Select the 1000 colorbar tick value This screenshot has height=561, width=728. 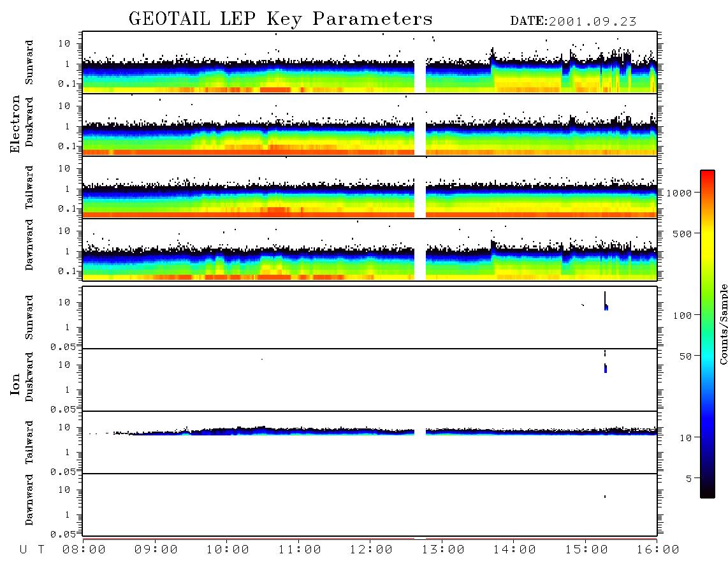[679, 193]
